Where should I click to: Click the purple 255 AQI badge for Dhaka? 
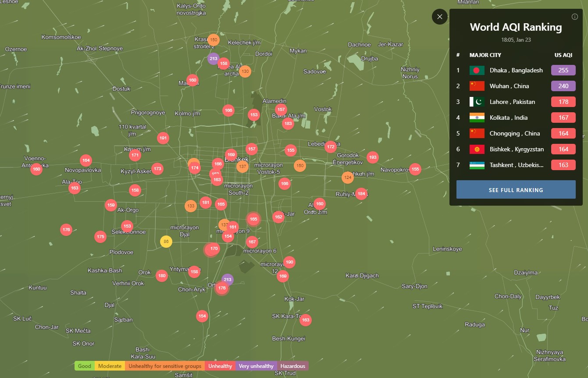(x=563, y=70)
